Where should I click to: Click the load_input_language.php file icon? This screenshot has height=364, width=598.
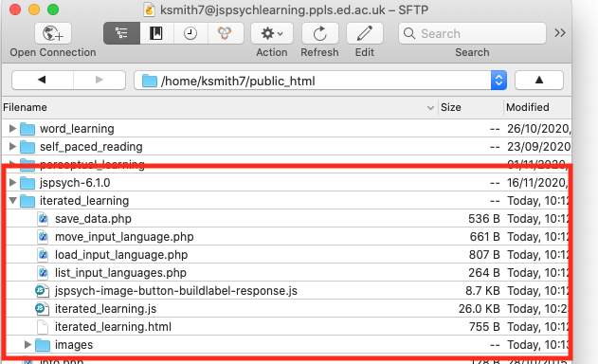click(43, 255)
